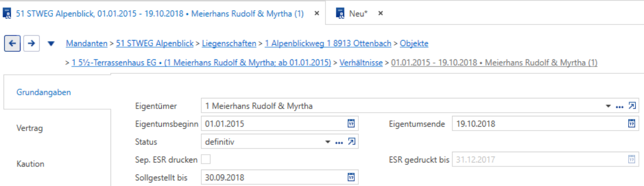Open the 51 STWEG Alpenblick breadcrumb link
Image resolution: width=644 pixels, height=186 pixels.
(x=155, y=44)
